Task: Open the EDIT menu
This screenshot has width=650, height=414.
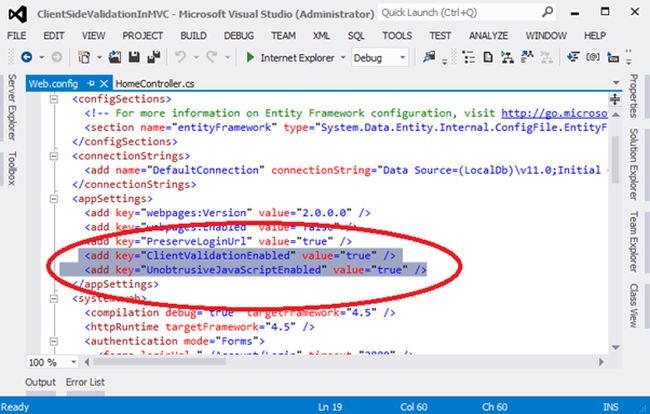Action: [x=54, y=36]
